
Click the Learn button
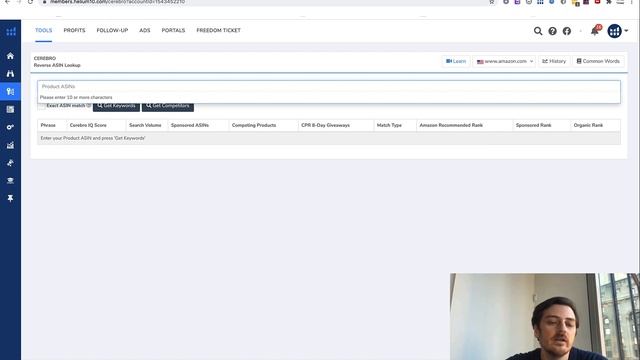456,61
